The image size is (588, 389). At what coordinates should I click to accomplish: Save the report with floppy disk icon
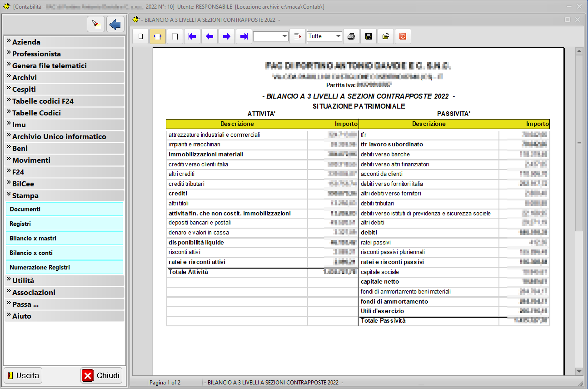pos(368,36)
